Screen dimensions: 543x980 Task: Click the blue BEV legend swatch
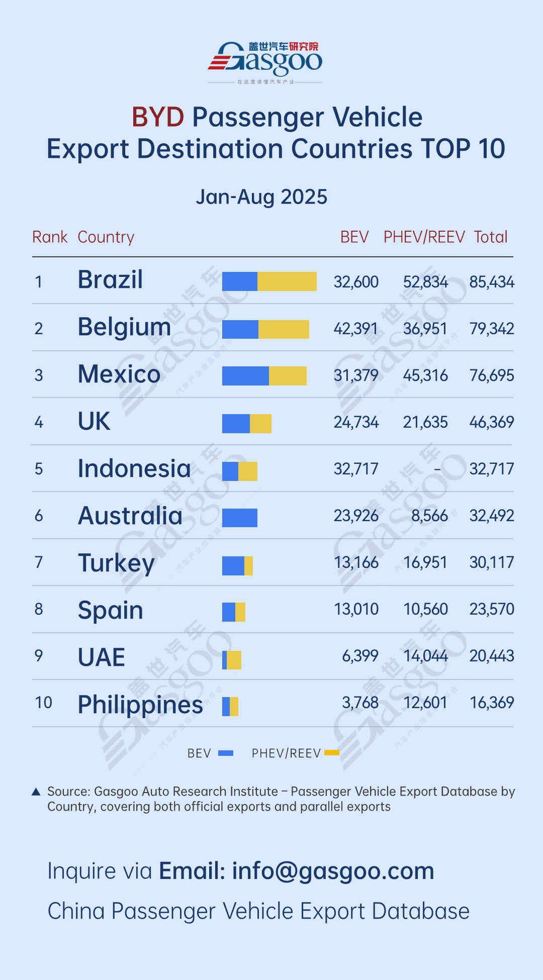(x=226, y=753)
